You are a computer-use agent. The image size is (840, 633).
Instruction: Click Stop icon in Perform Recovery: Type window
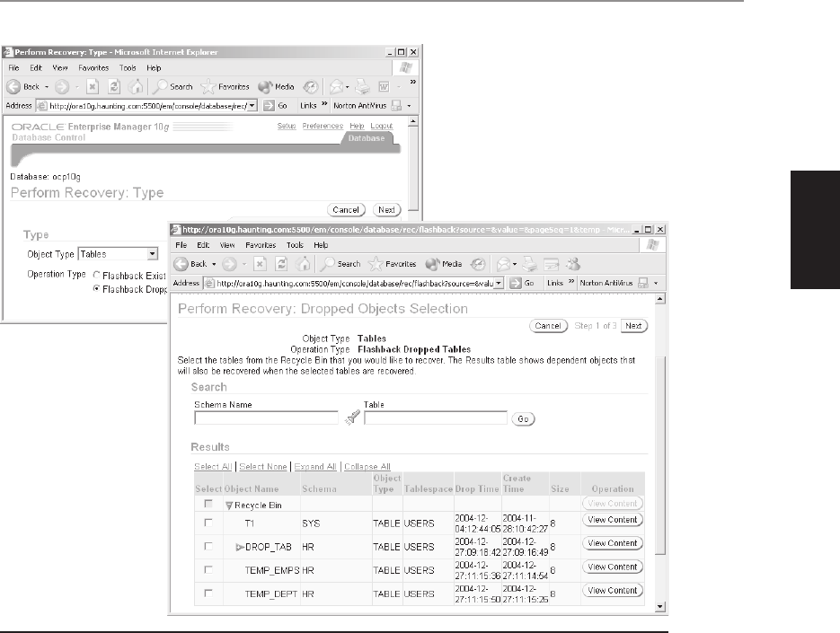(x=93, y=86)
